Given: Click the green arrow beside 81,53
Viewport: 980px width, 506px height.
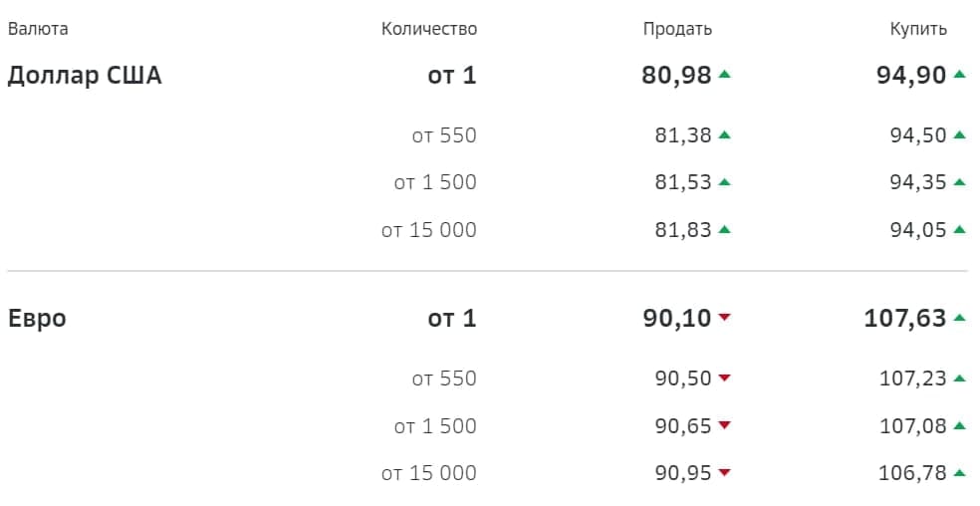Looking at the screenshot, I should coord(724,182).
